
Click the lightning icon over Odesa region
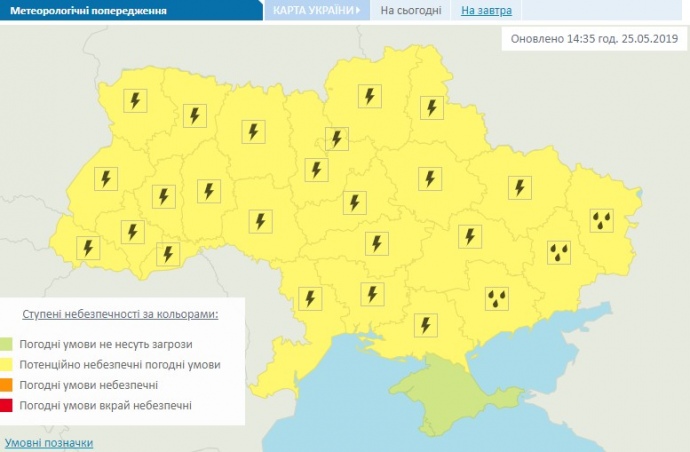[310, 298]
